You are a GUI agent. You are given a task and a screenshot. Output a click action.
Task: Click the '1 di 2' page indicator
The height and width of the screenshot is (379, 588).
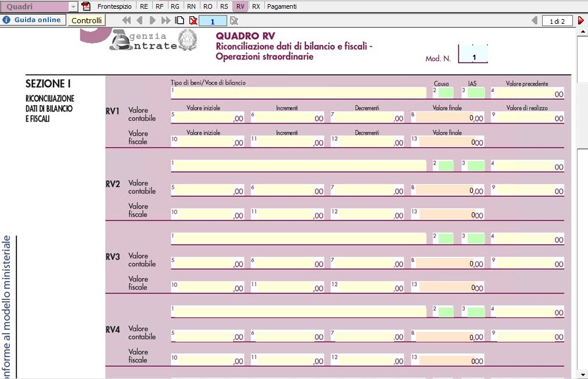(x=557, y=21)
